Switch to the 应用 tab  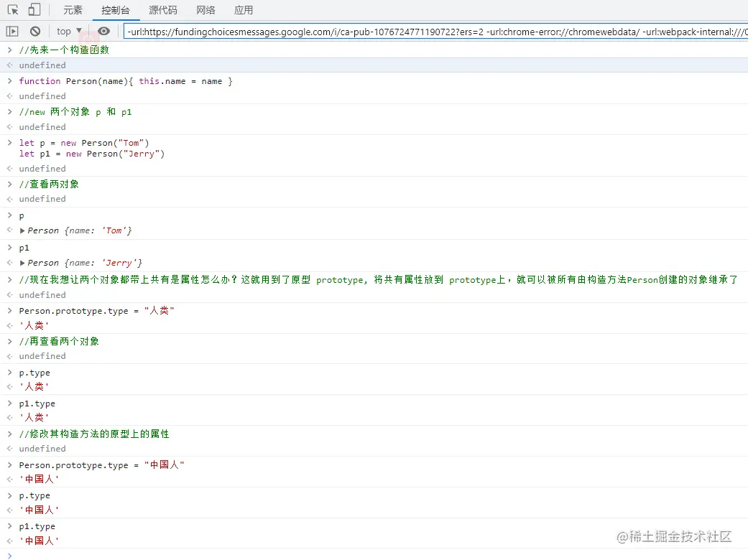[244, 10]
